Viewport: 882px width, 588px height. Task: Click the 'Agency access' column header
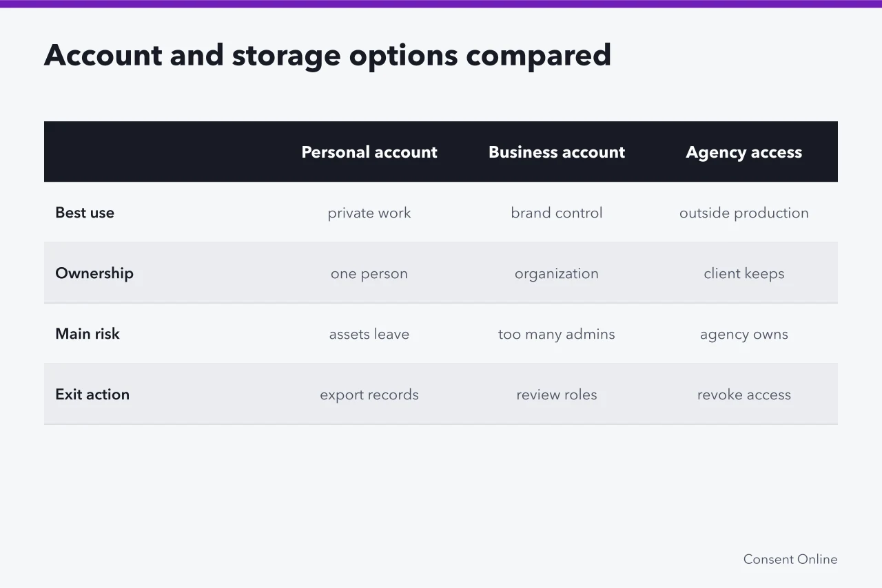[x=744, y=152]
